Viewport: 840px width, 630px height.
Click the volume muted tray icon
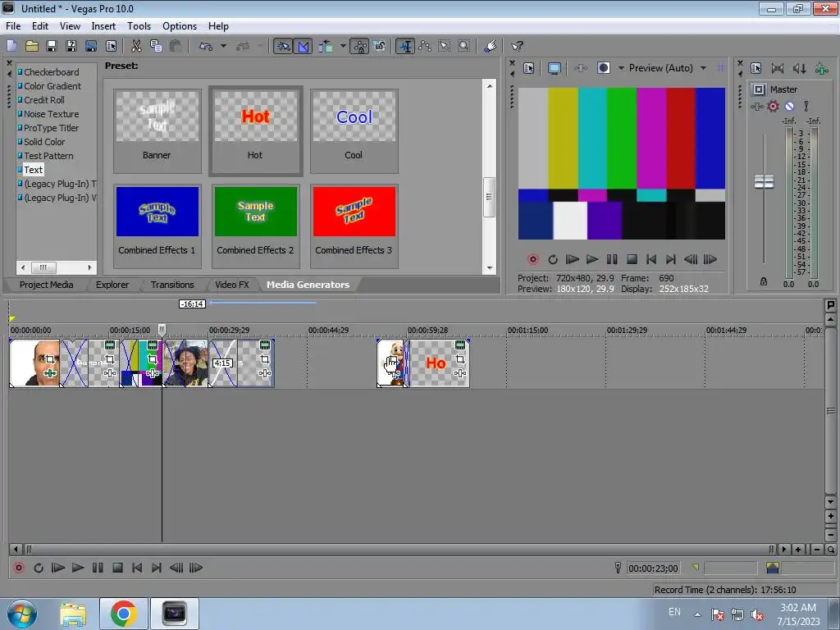757,614
